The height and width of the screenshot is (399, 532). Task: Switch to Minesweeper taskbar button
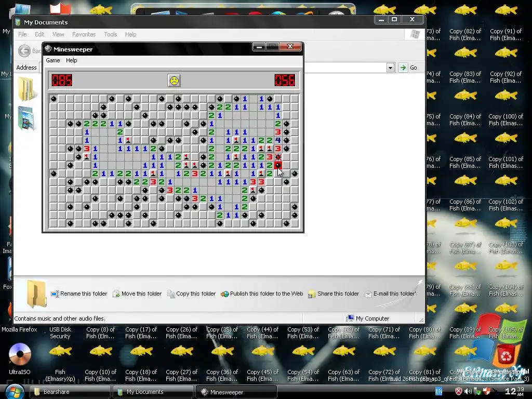click(237, 392)
